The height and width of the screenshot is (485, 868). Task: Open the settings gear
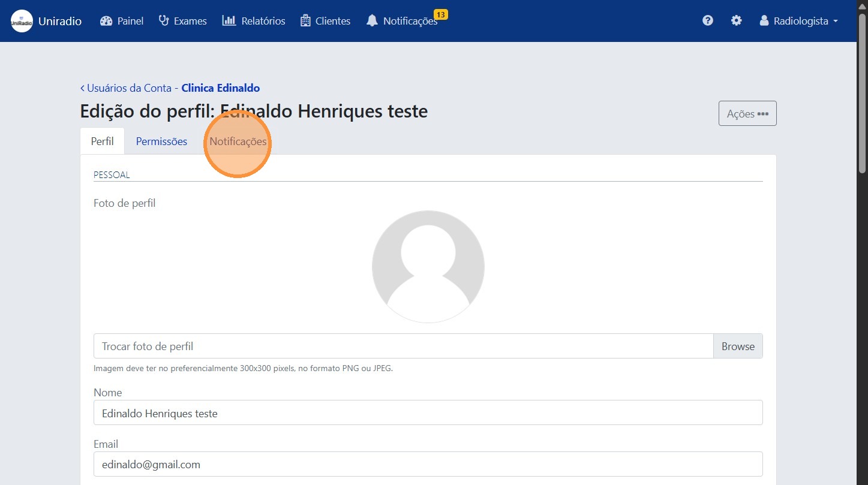pos(736,20)
